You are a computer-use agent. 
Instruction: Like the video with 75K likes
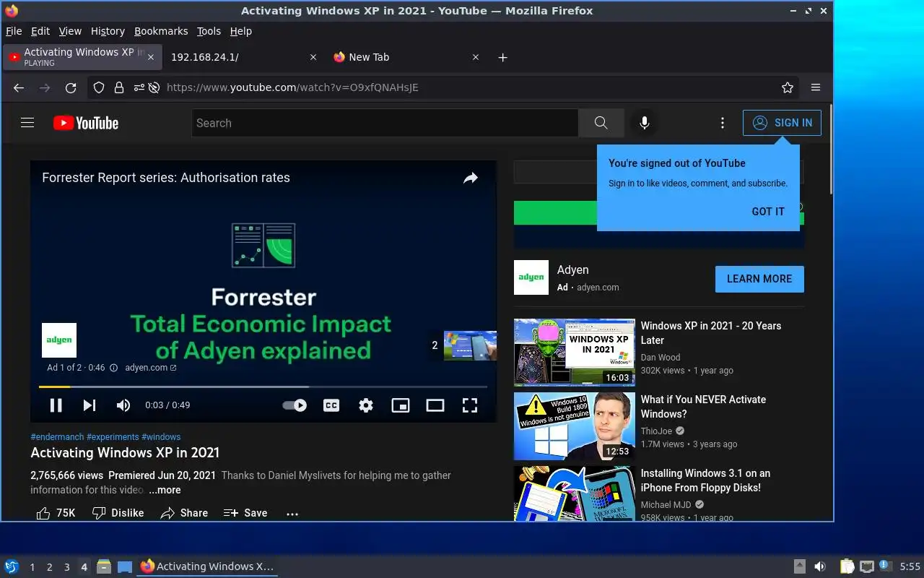(x=56, y=513)
